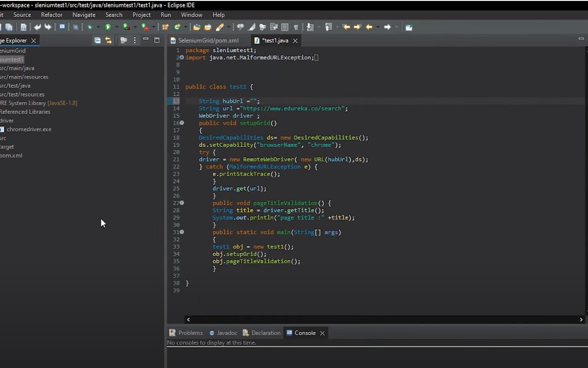Collapse the setupGrid method at line 16
Image resolution: width=588 pixels, height=368 pixels.
tap(182, 123)
